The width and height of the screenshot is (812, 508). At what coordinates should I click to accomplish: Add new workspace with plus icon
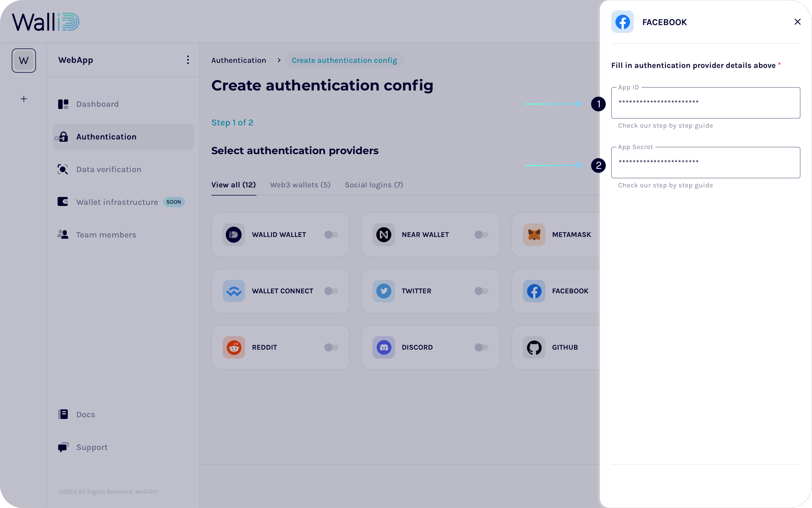tap(24, 99)
